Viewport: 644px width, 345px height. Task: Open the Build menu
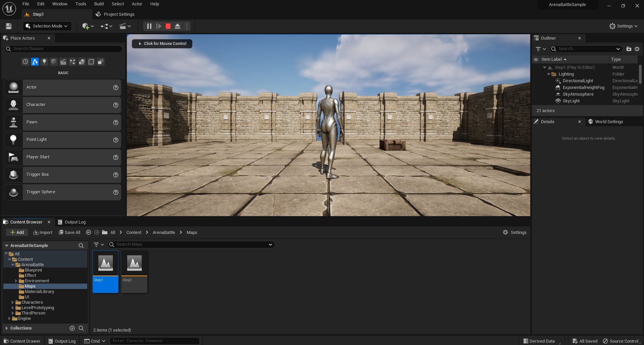(x=99, y=4)
